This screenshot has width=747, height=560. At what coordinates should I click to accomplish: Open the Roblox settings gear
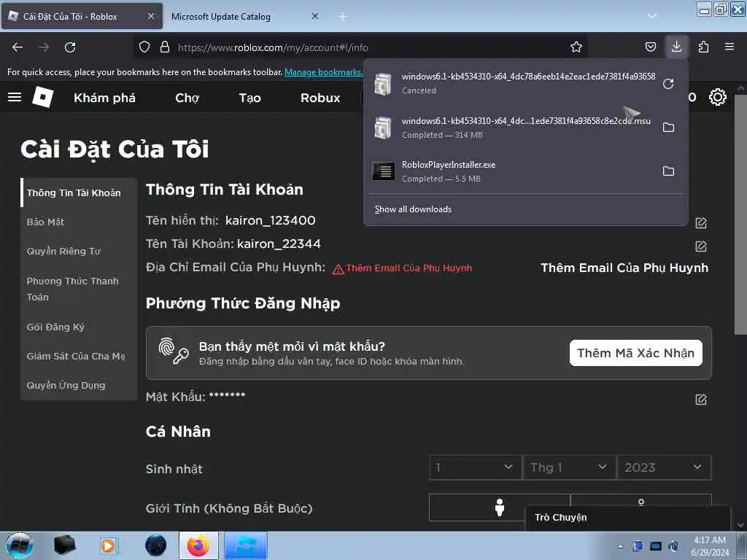(718, 97)
